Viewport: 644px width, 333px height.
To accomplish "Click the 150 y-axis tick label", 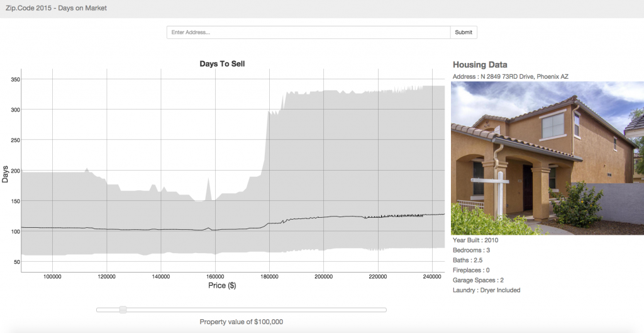I will pyautogui.click(x=15, y=201).
